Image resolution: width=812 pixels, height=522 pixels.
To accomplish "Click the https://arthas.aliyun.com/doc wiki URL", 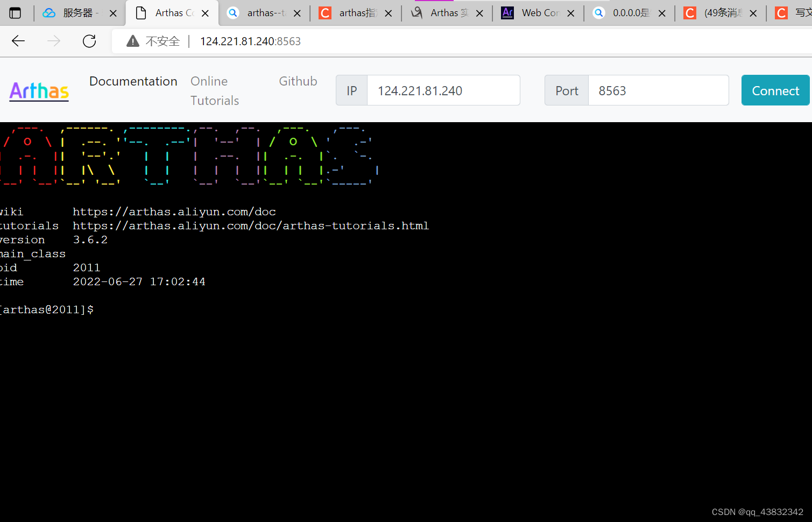I will 174,211.
